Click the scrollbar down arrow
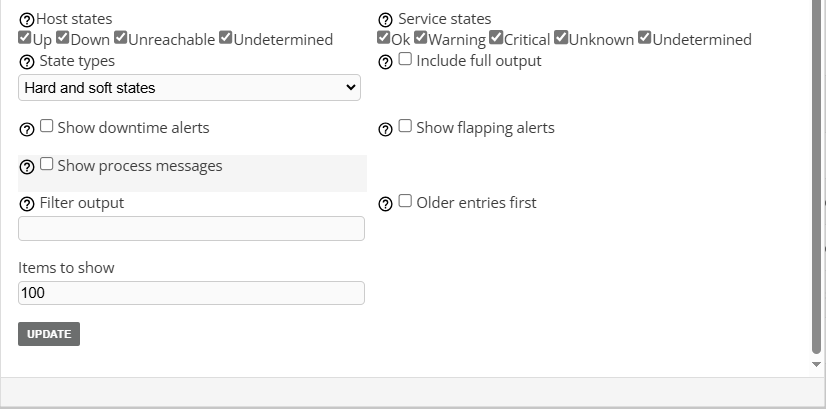 (817, 365)
